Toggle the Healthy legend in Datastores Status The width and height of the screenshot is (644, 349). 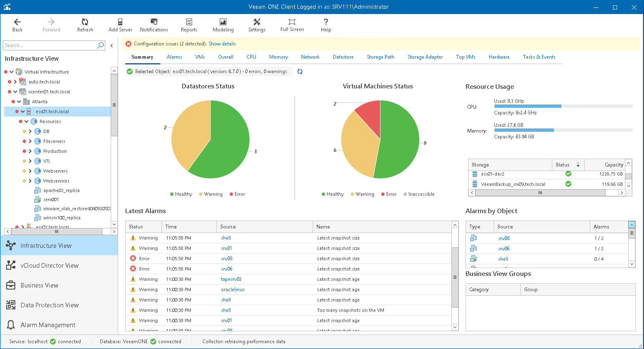click(x=181, y=194)
